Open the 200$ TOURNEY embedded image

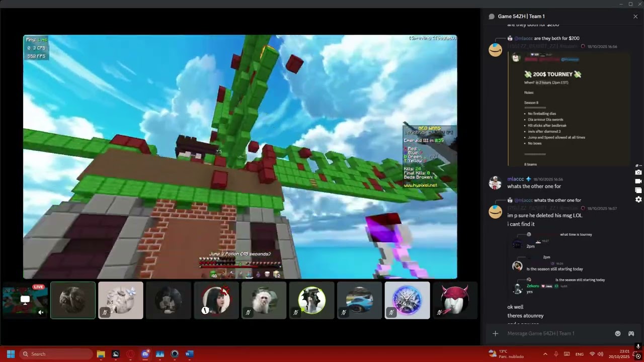[x=569, y=109]
